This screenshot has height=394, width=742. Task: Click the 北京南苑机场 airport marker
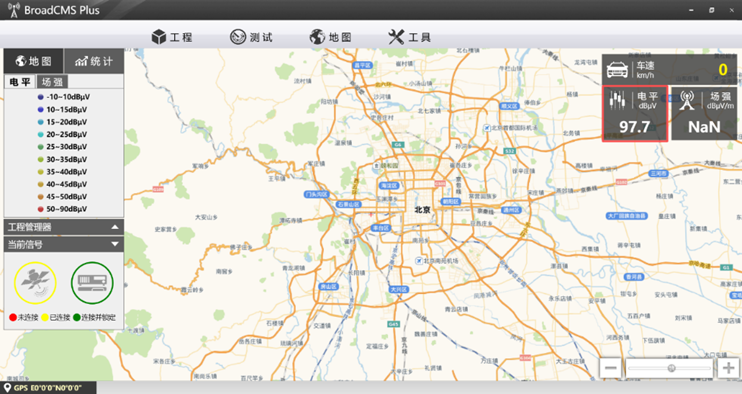pos(418,261)
